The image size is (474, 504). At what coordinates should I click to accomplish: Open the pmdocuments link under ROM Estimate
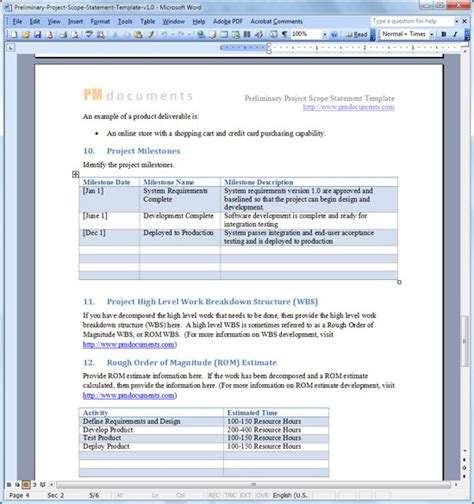pyautogui.click(x=128, y=396)
